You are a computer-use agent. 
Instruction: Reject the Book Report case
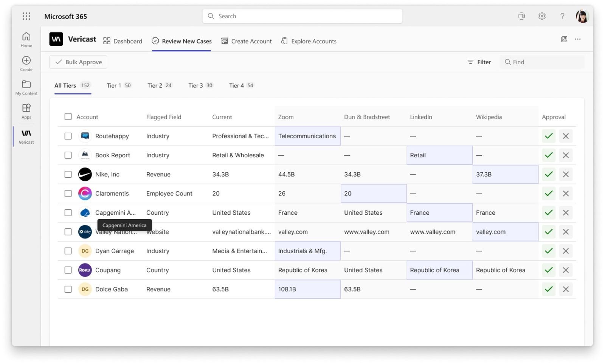pyautogui.click(x=566, y=155)
